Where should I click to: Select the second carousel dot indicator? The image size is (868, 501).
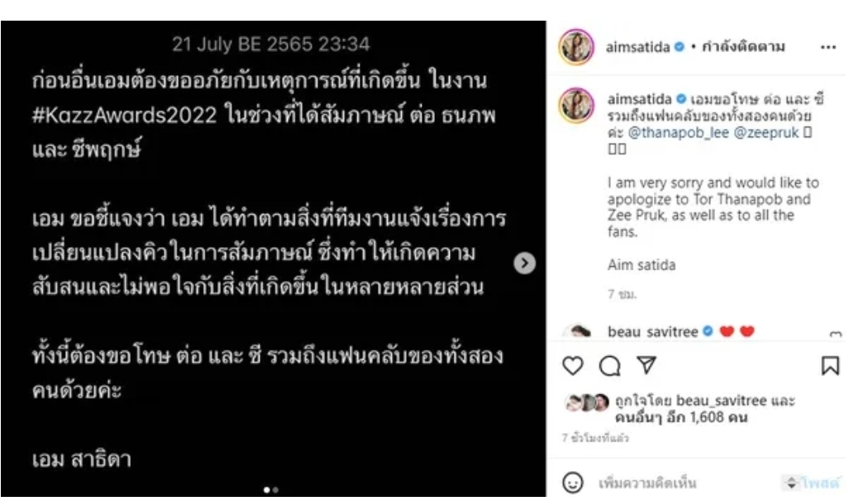[x=275, y=490]
